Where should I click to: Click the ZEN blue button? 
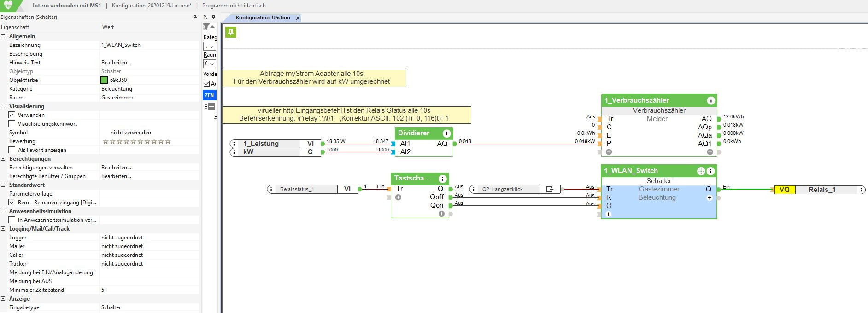209,95
